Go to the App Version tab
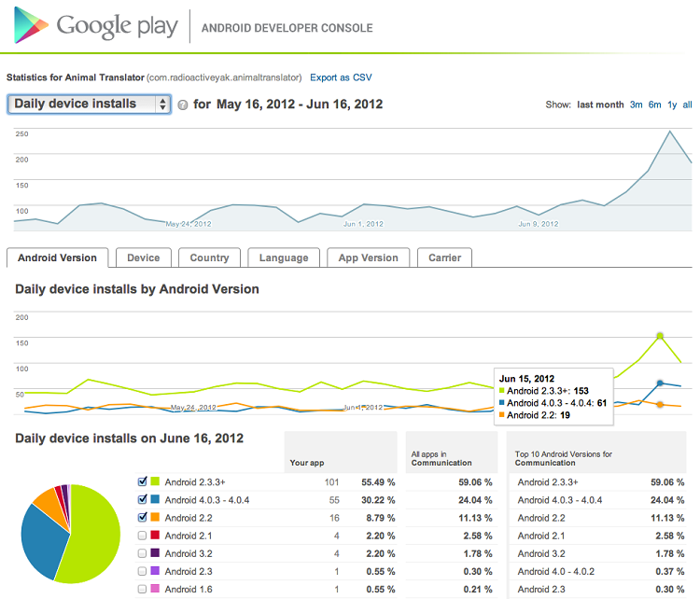The height and width of the screenshot is (599, 700). coord(368,258)
